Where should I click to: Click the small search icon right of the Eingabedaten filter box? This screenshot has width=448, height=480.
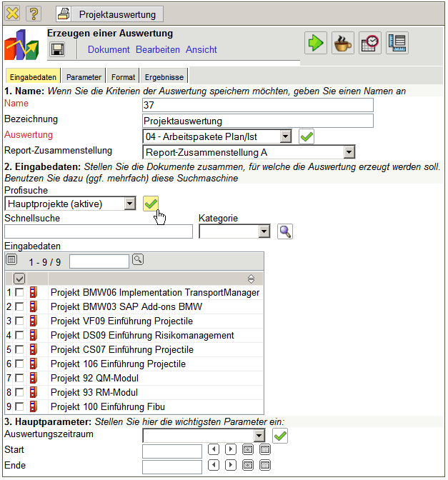pyautogui.click(x=138, y=259)
